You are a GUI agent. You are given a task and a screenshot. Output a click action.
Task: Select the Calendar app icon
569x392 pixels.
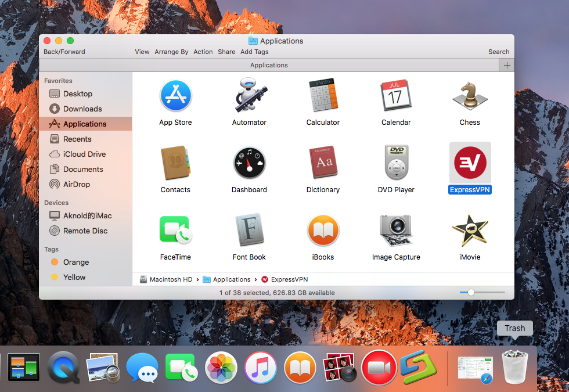396,95
